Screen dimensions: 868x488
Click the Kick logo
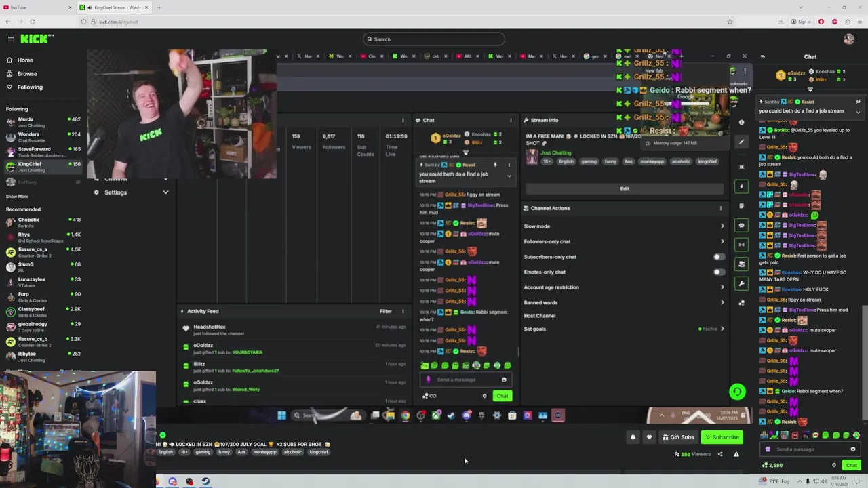pos(35,39)
